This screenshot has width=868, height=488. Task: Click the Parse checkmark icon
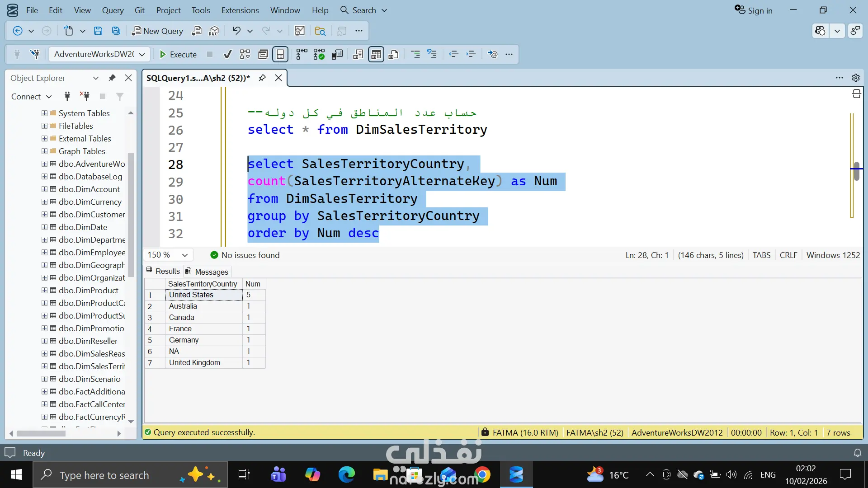click(228, 54)
